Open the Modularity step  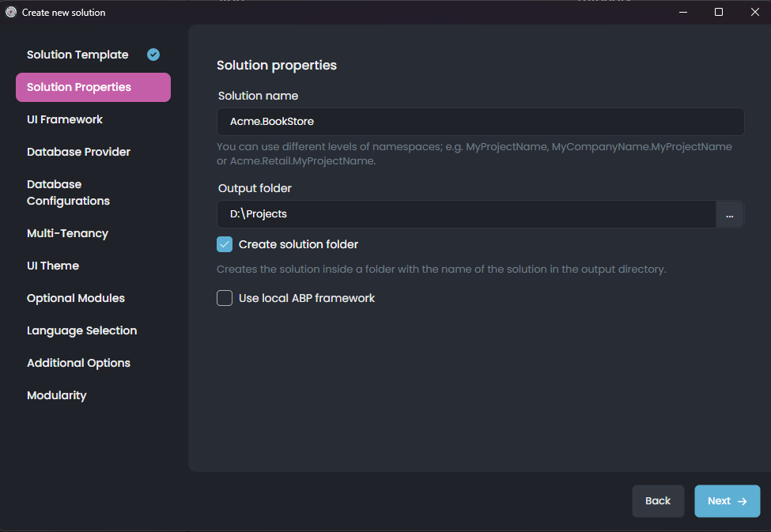pos(56,395)
